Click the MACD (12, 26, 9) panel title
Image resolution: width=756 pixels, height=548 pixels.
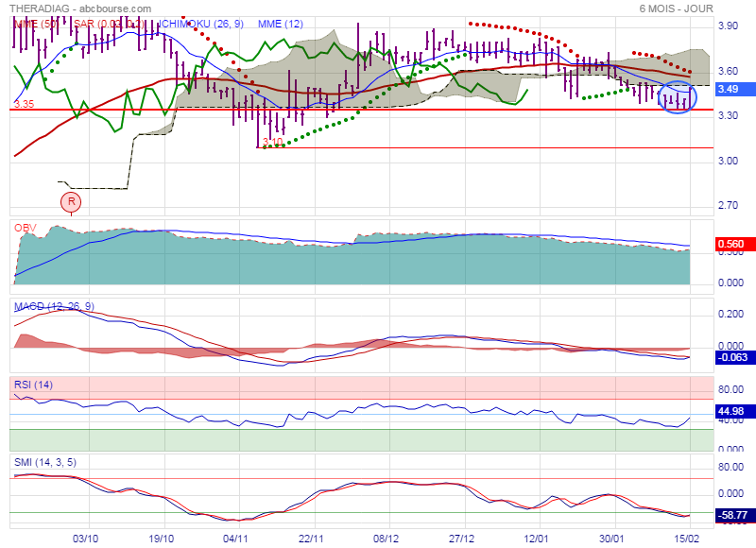click(54, 306)
